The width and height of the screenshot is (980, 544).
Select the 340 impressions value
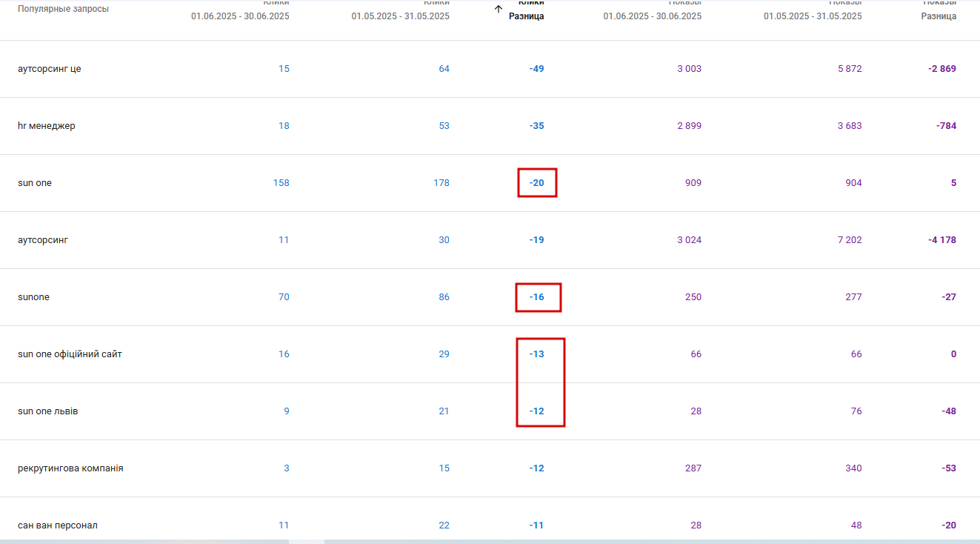[x=853, y=468]
